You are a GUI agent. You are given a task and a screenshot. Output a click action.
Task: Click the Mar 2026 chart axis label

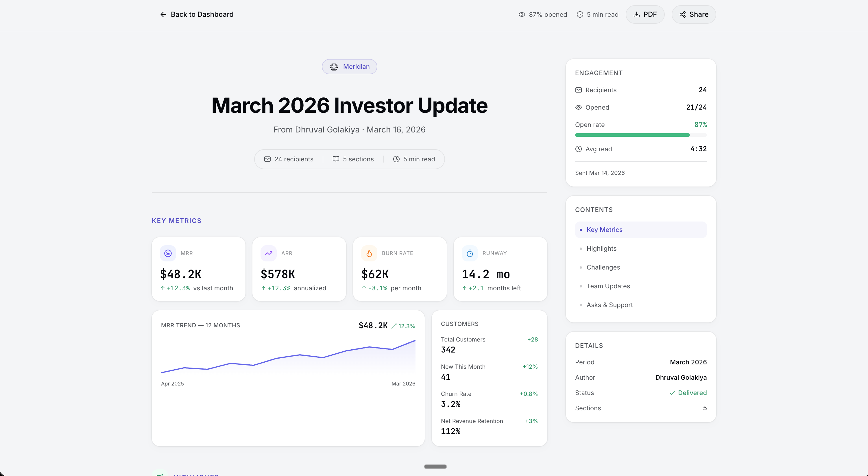coord(403,384)
